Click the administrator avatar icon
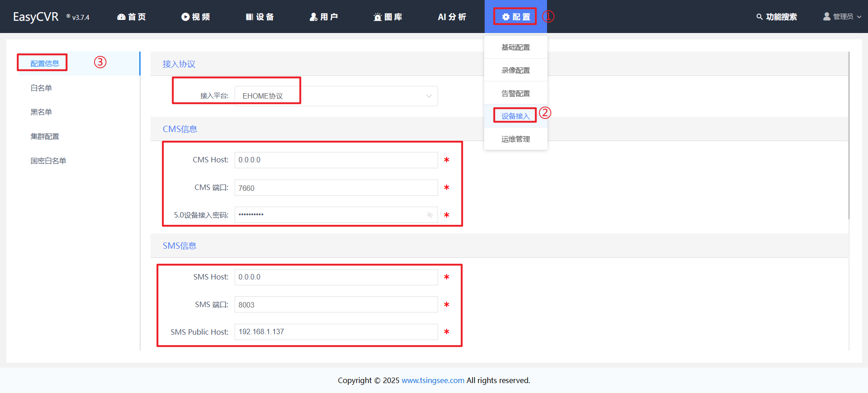 click(x=827, y=17)
